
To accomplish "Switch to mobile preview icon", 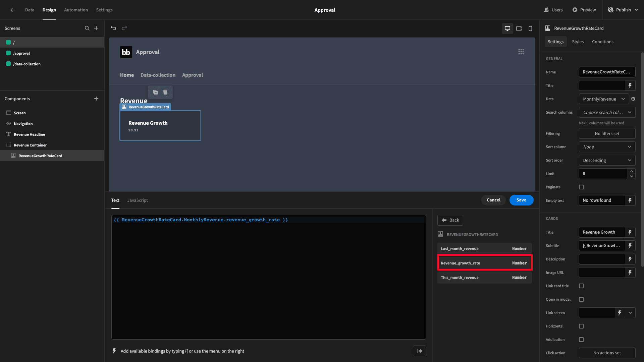I will pyautogui.click(x=530, y=28).
